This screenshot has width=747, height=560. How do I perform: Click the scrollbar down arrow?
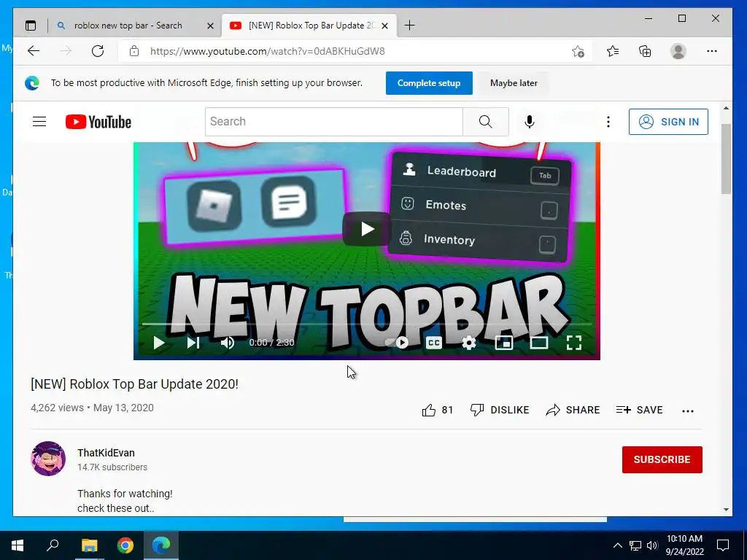coord(726,510)
